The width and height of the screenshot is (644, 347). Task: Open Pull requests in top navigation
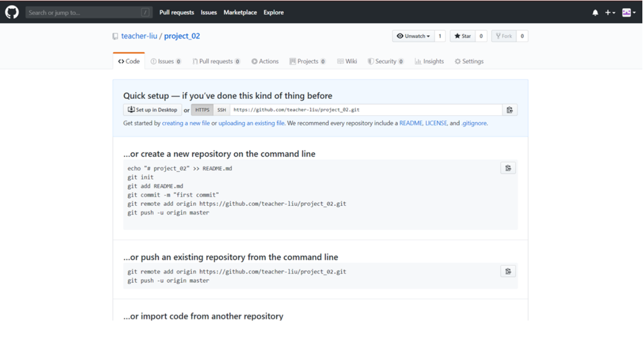(177, 12)
